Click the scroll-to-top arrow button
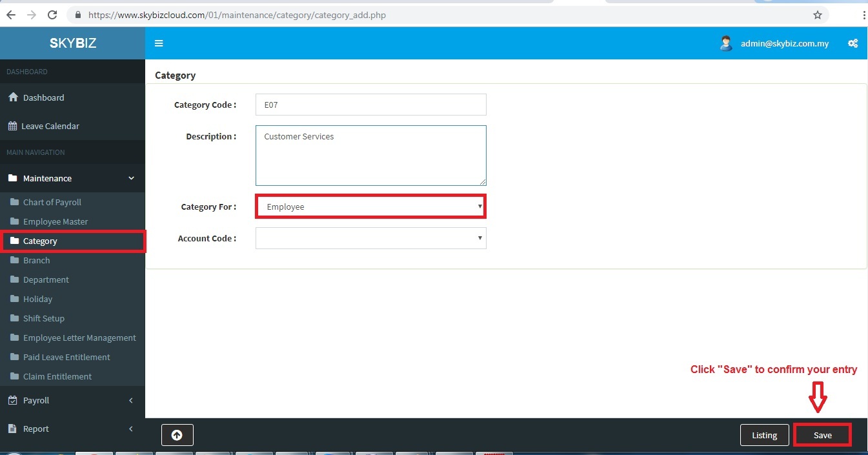The image size is (868, 455). pyautogui.click(x=177, y=435)
